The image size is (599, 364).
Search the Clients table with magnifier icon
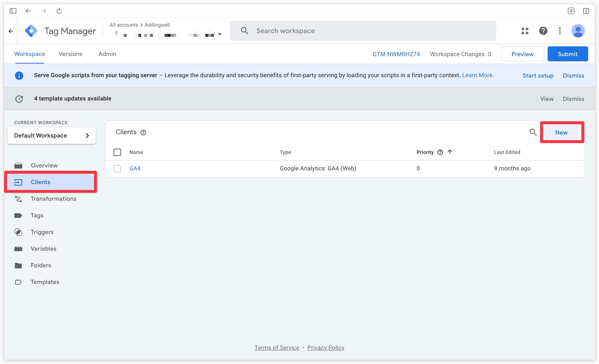coord(533,132)
